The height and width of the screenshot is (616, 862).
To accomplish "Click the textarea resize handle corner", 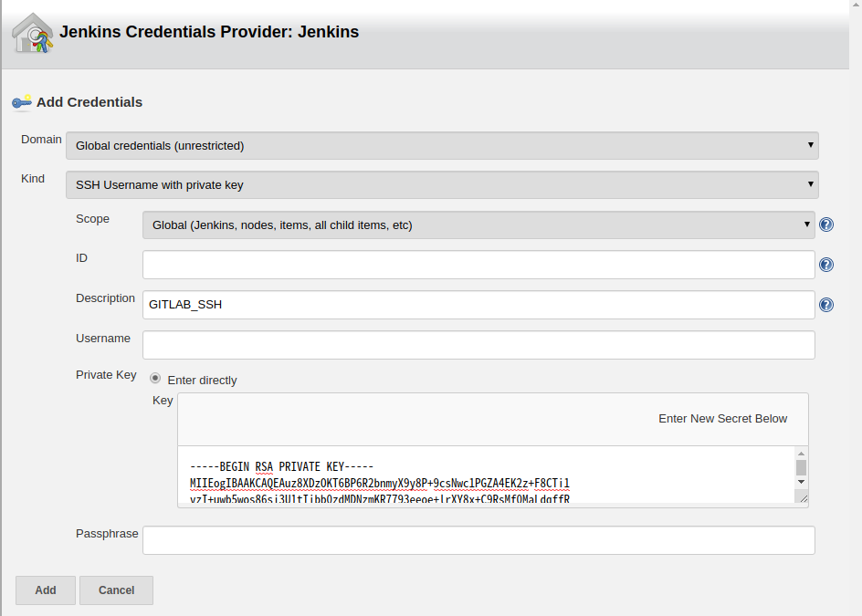I will (803, 498).
